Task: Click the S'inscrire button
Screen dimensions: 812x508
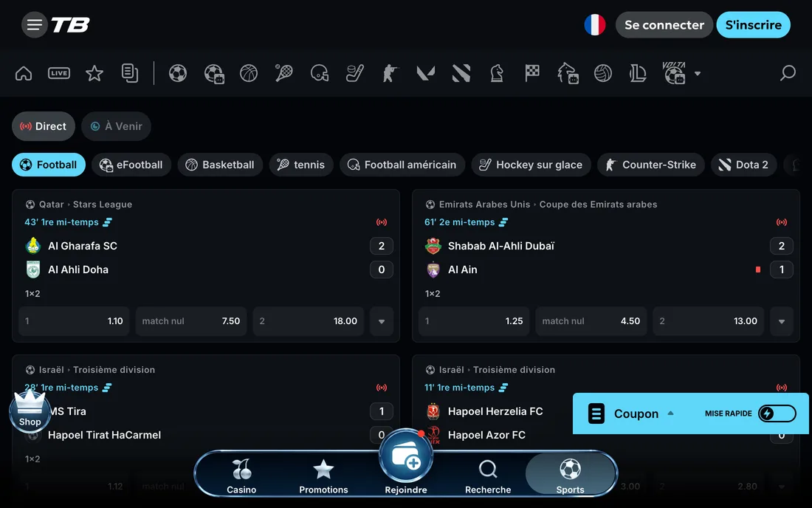Action: click(753, 25)
